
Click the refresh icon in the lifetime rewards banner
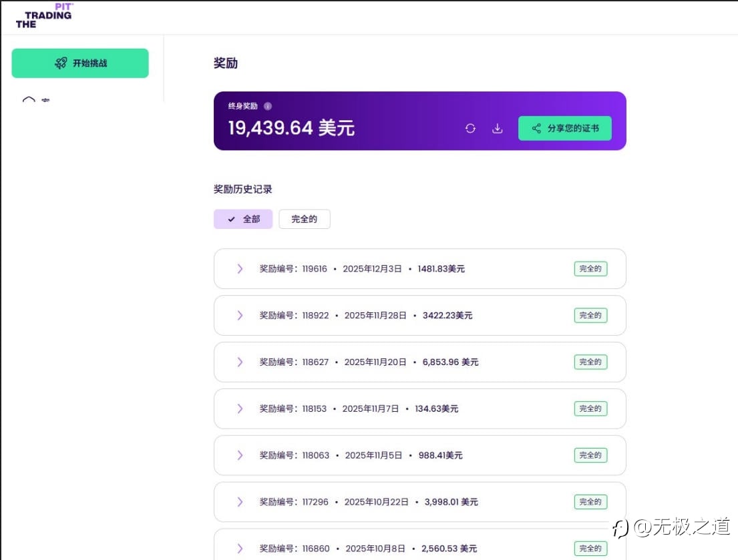(x=470, y=129)
